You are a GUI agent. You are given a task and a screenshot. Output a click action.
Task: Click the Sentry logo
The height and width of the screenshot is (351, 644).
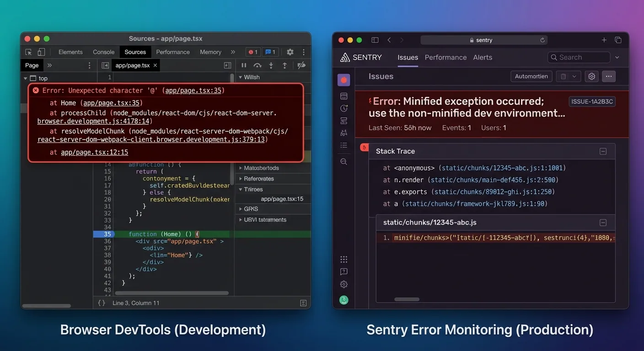coord(361,57)
